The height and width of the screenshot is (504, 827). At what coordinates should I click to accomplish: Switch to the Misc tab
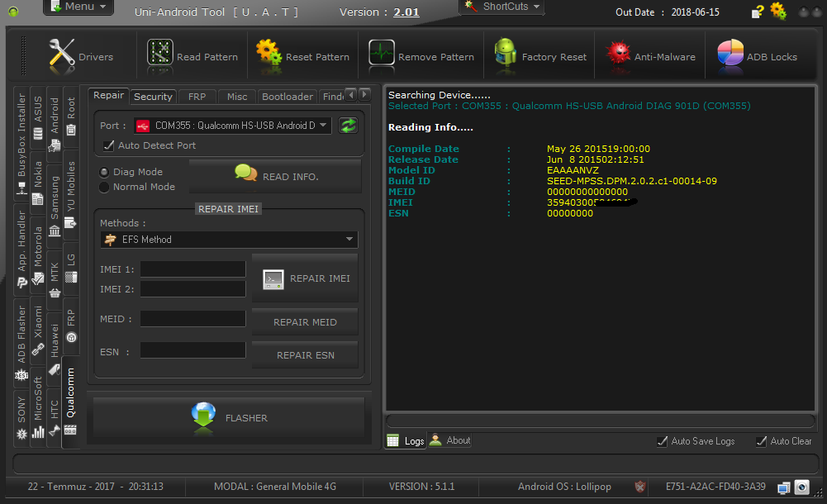click(x=237, y=97)
